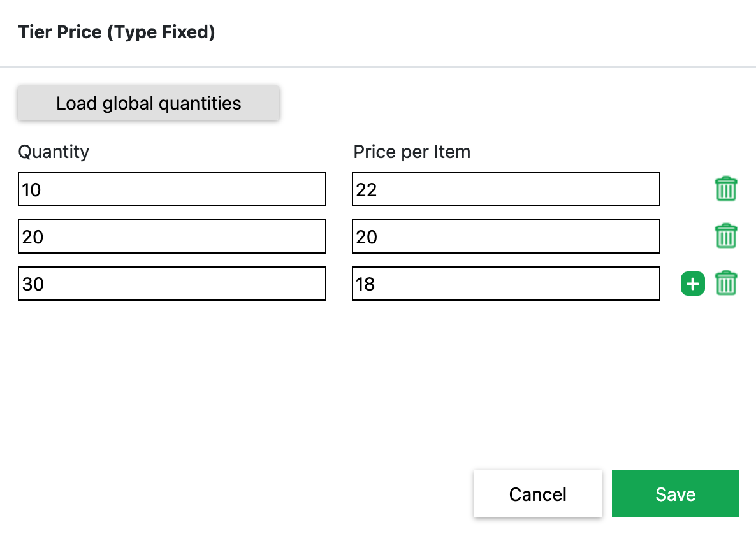The height and width of the screenshot is (534, 756).
Task: Save the tier prices
Action: [675, 494]
